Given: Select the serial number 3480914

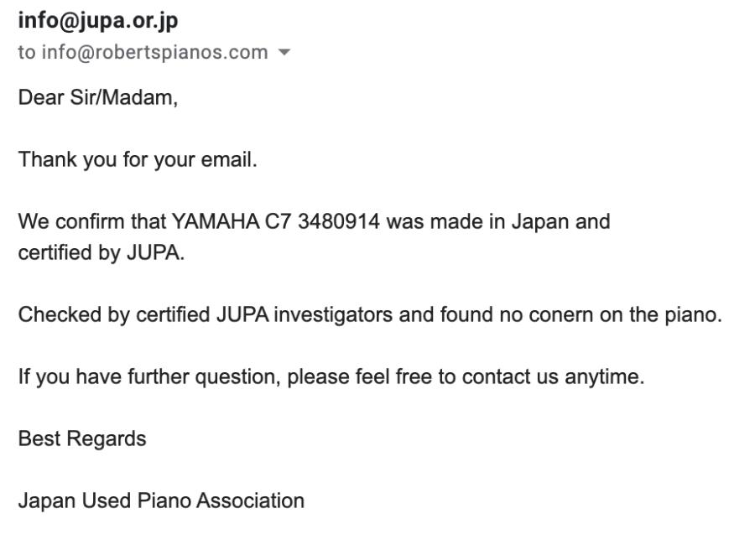Looking at the screenshot, I should pyautogui.click(x=339, y=222).
